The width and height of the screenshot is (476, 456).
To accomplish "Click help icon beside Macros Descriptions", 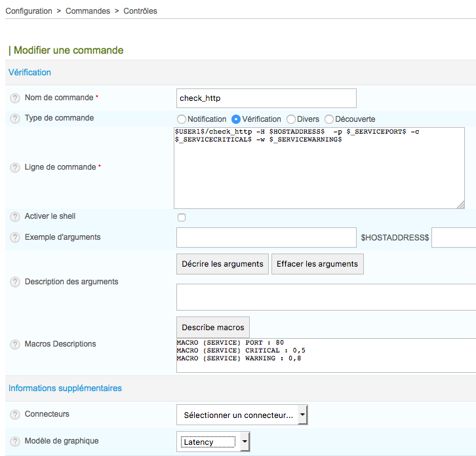I will [15, 345].
